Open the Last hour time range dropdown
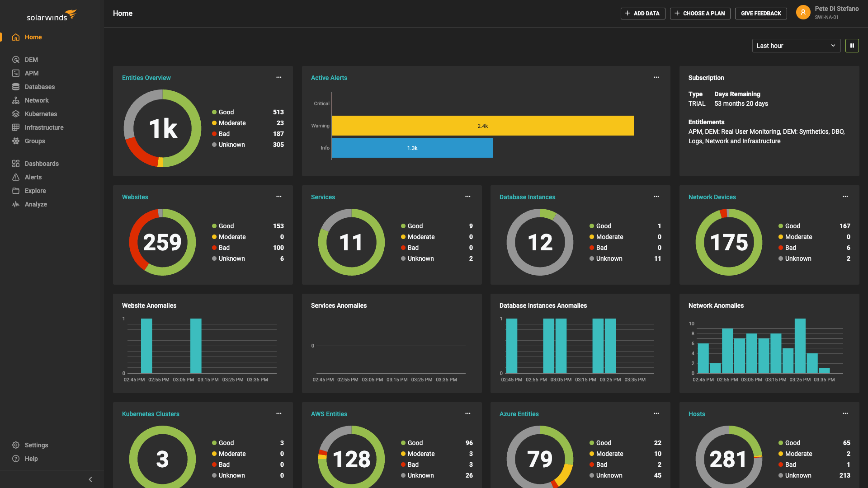The height and width of the screenshot is (488, 868). click(796, 45)
